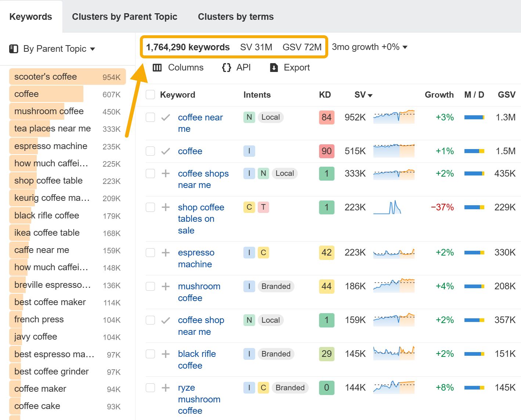The height and width of the screenshot is (420, 521).
Task: Open the Columns settings icon
Action: (x=157, y=68)
